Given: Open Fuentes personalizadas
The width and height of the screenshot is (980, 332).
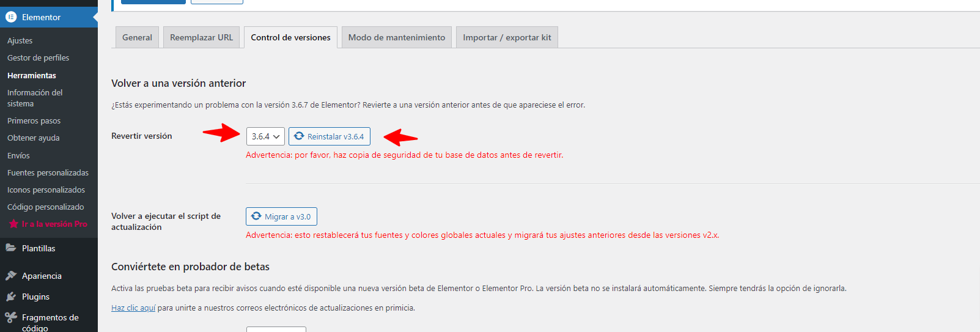Looking at the screenshot, I should 48,172.
